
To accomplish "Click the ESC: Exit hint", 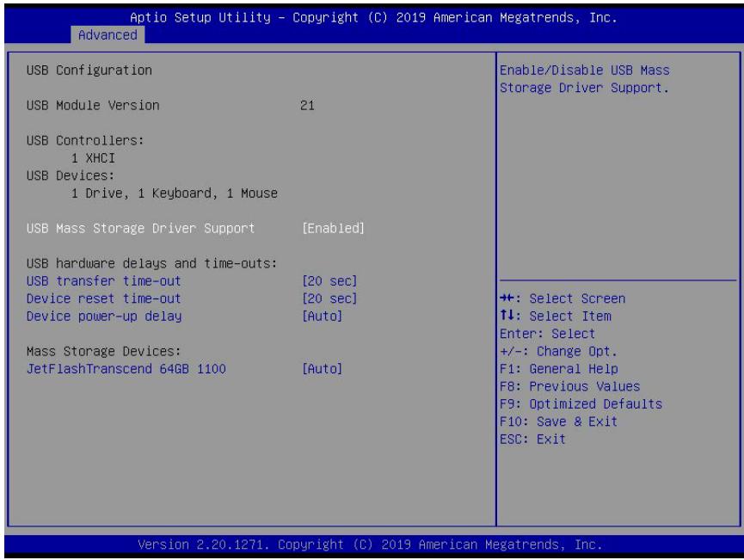I will click(x=533, y=439).
